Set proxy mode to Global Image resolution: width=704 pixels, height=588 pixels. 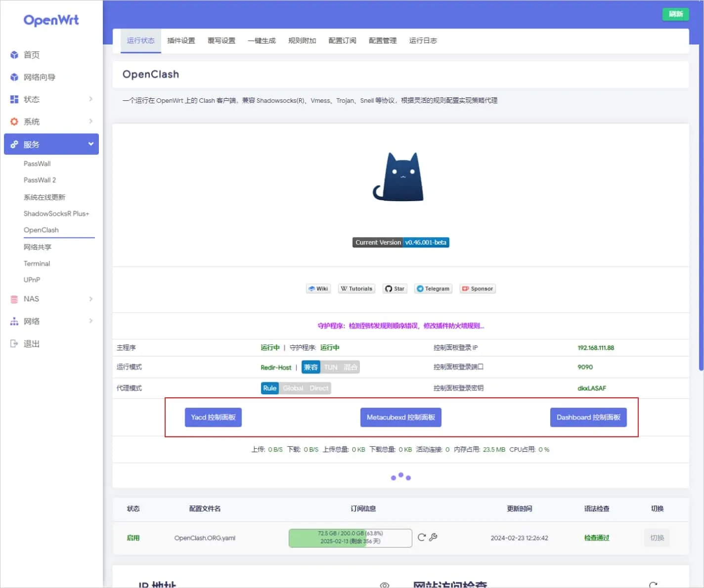pyautogui.click(x=293, y=388)
